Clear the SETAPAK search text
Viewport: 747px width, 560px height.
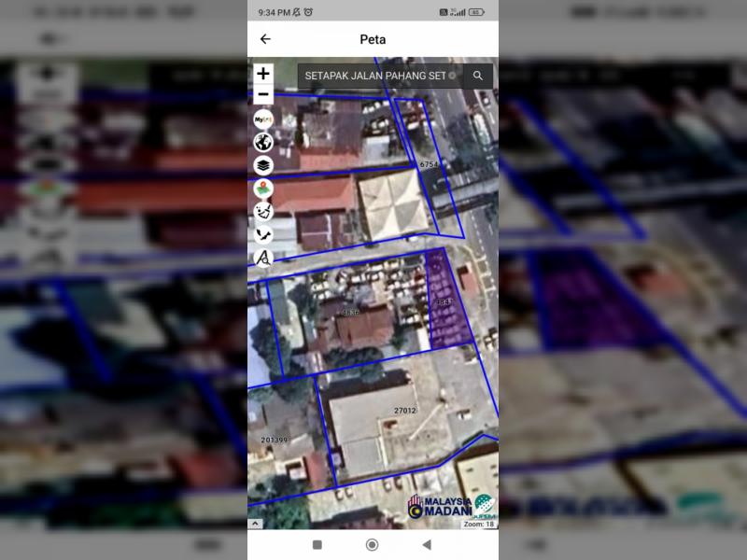click(x=453, y=77)
